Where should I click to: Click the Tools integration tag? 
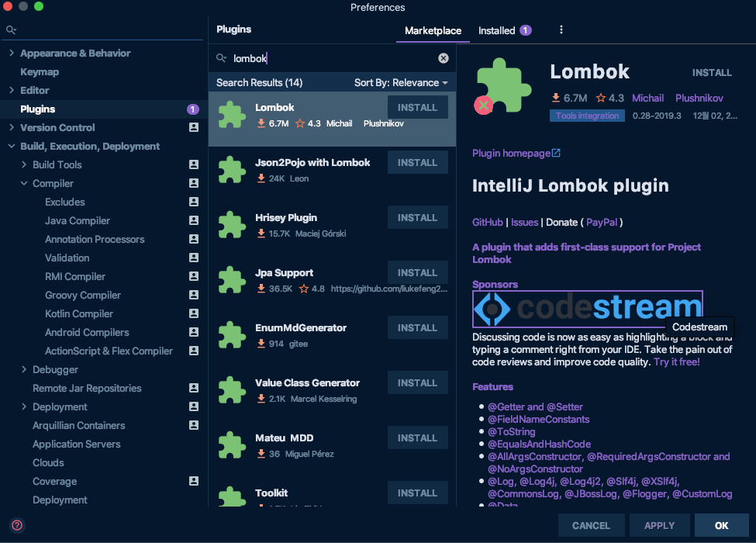click(x=587, y=116)
